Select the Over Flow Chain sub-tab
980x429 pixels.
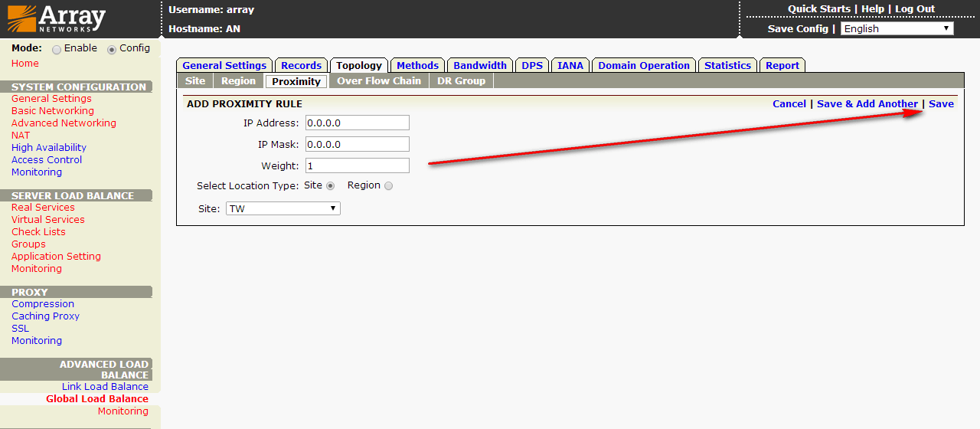[x=379, y=80]
